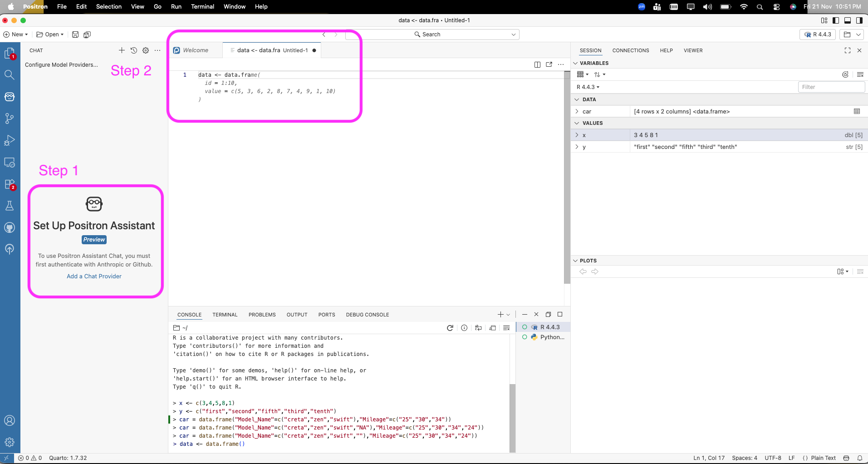Toggle the secondary side bar layout button
Image resolution: width=868 pixels, height=464 pixels.
coord(859,20)
